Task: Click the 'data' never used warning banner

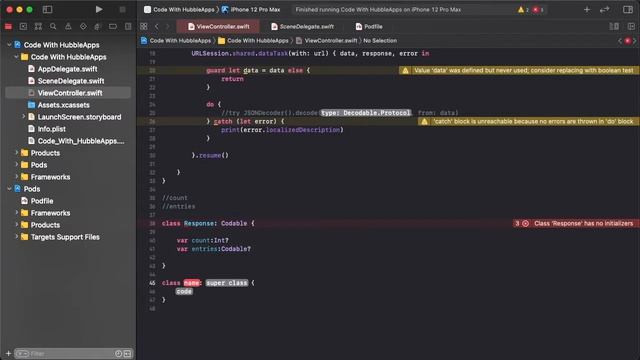Action: click(x=518, y=70)
